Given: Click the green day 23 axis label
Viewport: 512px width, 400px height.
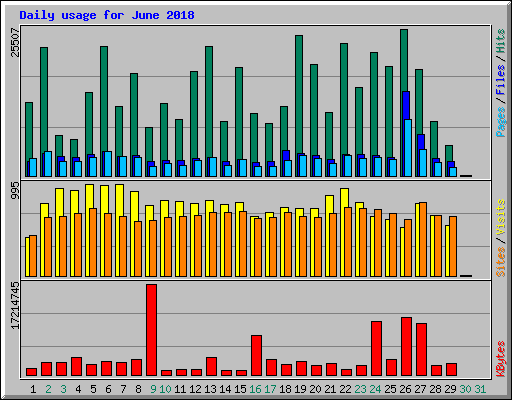Looking at the screenshot, I should (x=360, y=389).
